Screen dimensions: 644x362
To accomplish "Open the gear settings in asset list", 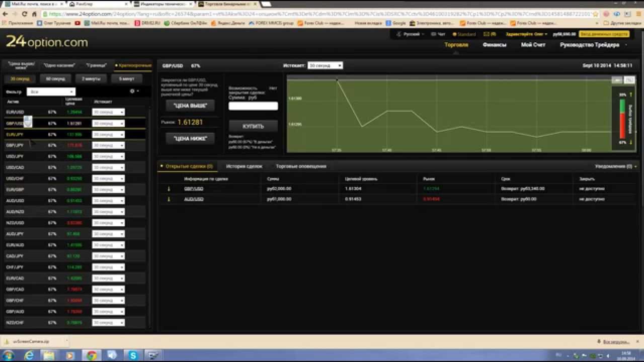I will [x=133, y=91].
